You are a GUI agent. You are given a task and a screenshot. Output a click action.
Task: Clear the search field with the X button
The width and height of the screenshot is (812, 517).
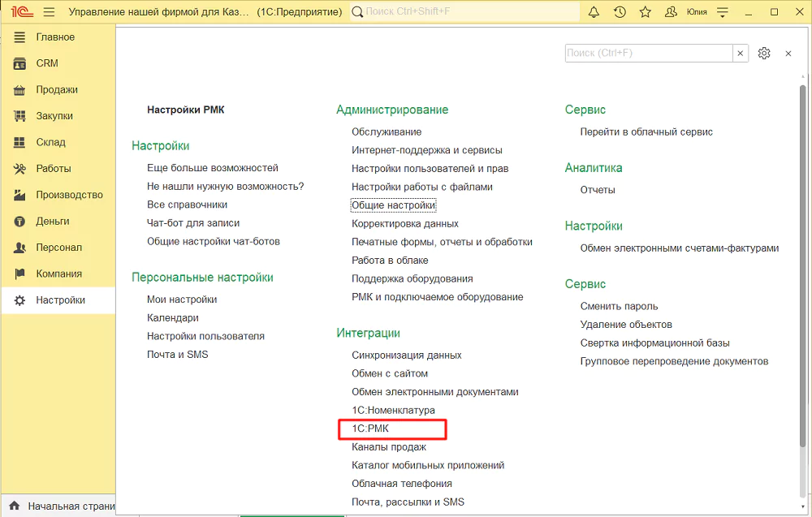pyautogui.click(x=741, y=53)
